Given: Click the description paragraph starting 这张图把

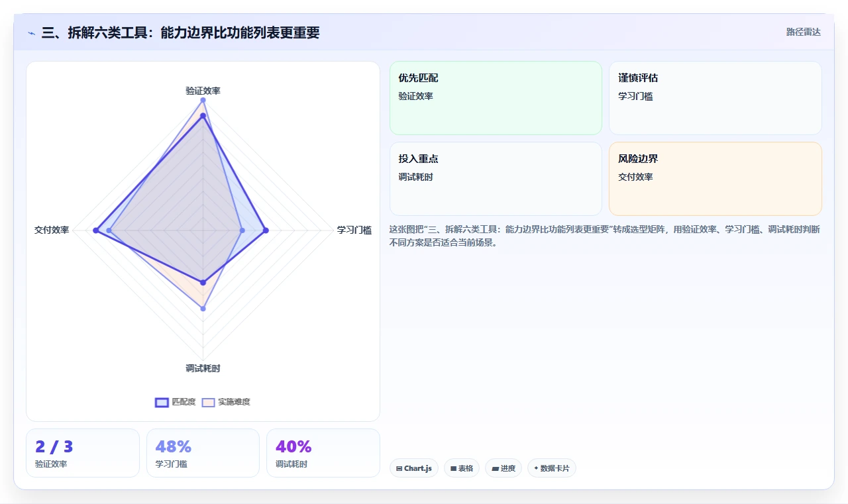Looking at the screenshot, I should coord(605,236).
